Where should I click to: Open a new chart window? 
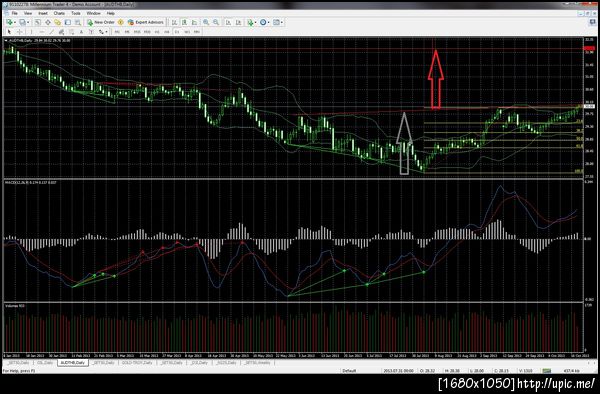(x=9, y=22)
